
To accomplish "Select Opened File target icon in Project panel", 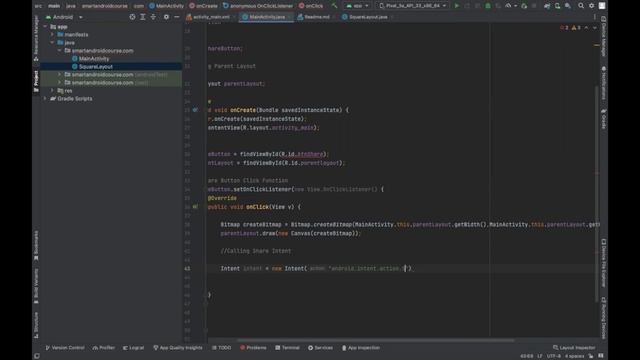I will click(x=132, y=17).
